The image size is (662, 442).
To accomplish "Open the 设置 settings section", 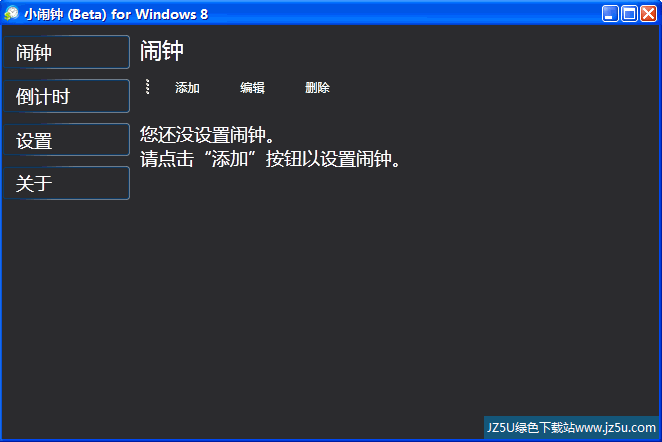I will coord(67,140).
